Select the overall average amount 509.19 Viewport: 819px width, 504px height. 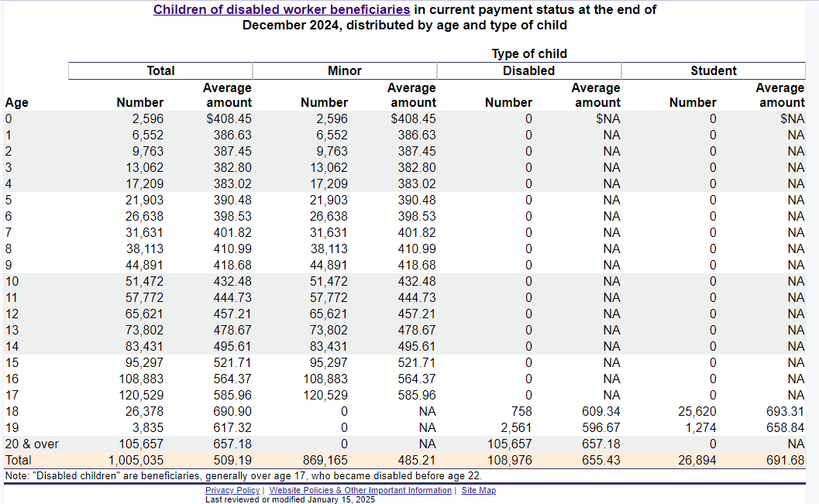pyautogui.click(x=232, y=460)
